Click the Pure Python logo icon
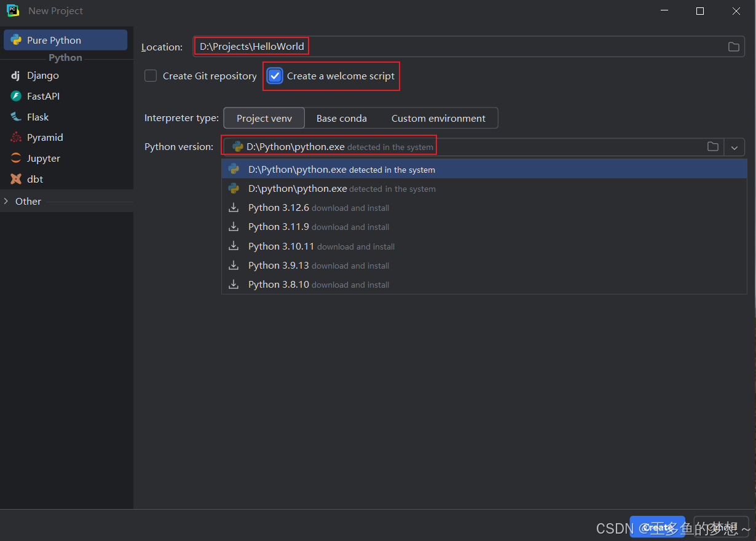Screen dimensions: 756x541 tap(16, 40)
